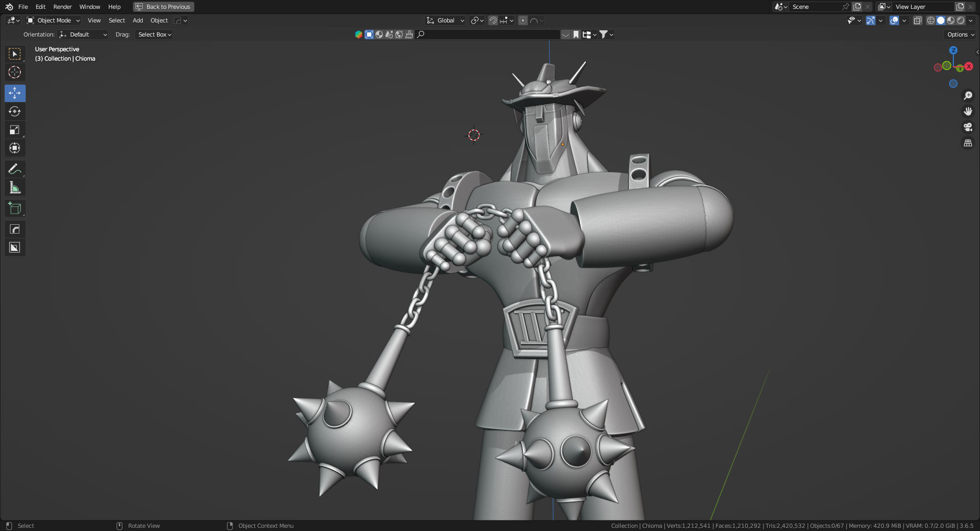Open the Render menu
This screenshot has height=531, width=980.
tap(62, 7)
